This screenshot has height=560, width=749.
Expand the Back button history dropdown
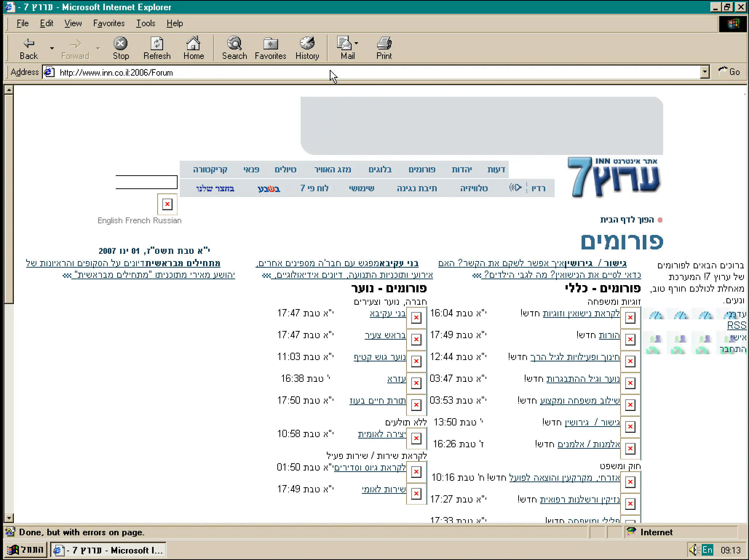52,48
